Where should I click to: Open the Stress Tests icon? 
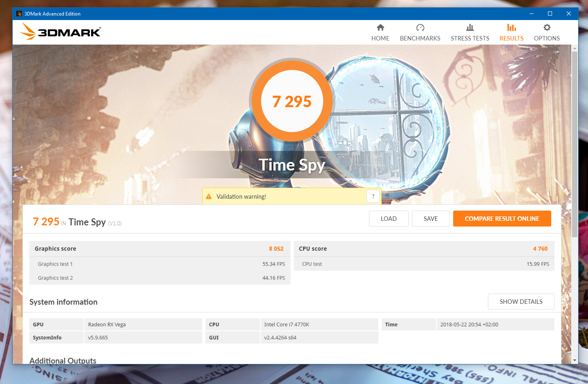(470, 27)
